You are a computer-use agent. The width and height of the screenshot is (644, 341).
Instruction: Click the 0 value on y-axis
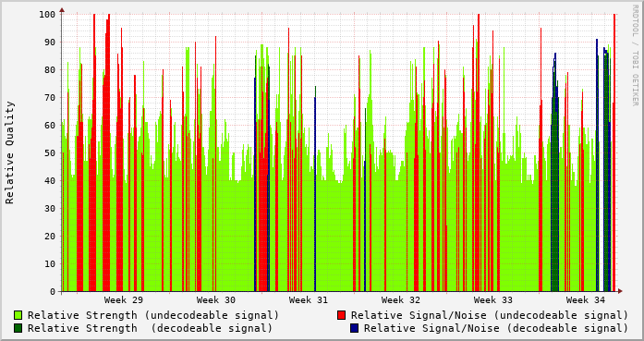pyautogui.click(x=53, y=292)
